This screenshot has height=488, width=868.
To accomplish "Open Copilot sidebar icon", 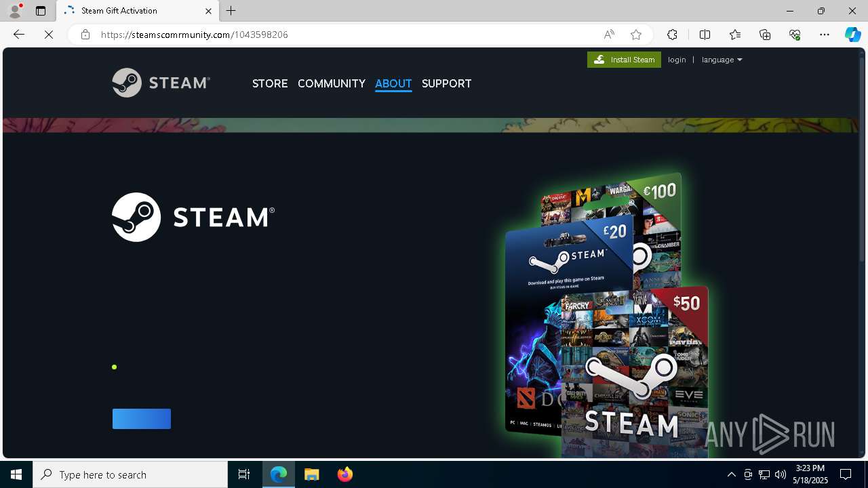I will (852, 35).
